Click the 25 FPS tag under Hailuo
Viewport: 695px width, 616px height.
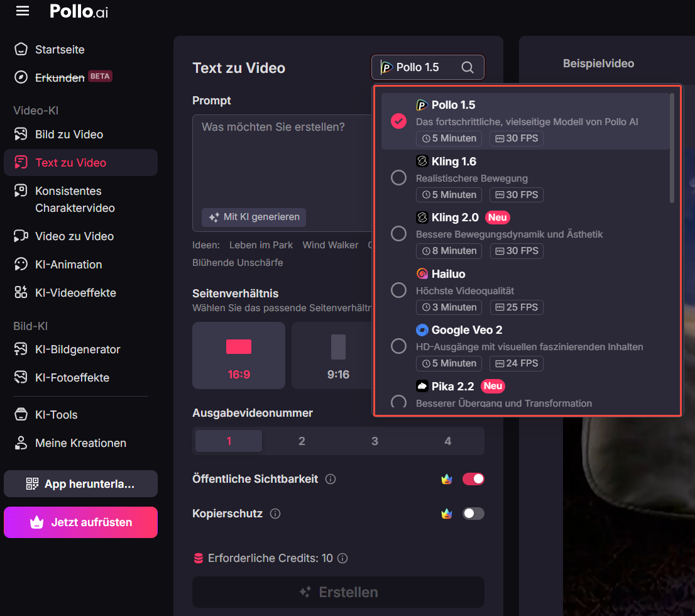[517, 307]
